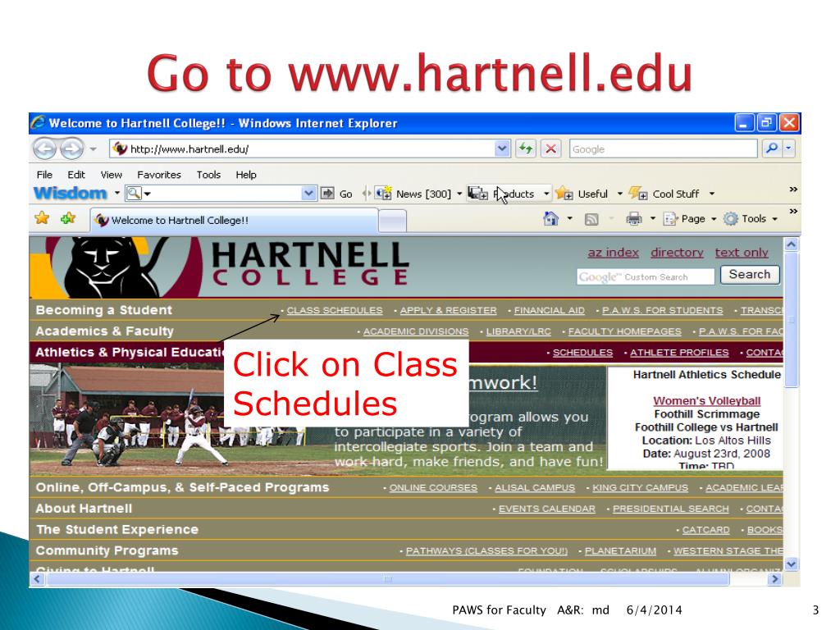Click the Women's Volleyball link
Viewport: 840px width, 630px height.
coord(706,400)
